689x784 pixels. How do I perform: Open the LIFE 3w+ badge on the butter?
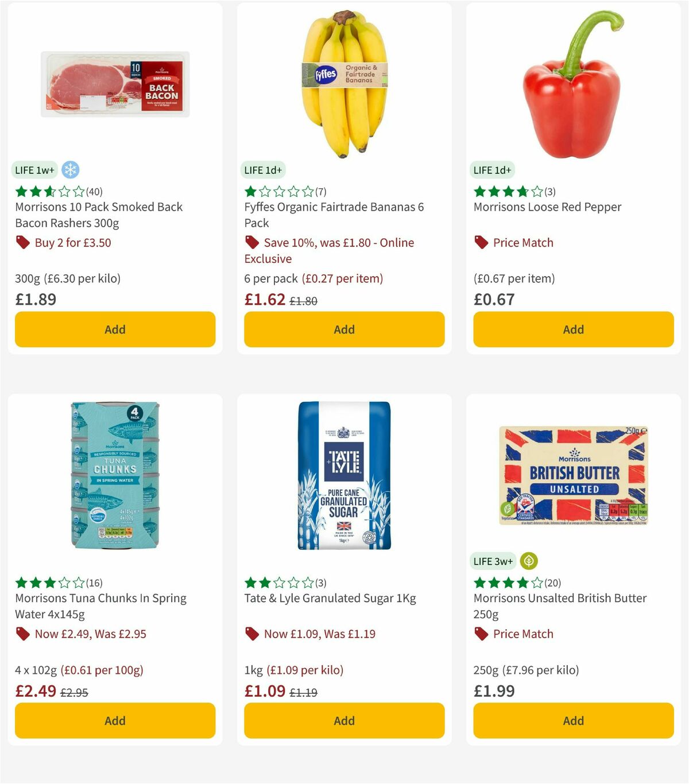pyautogui.click(x=493, y=561)
